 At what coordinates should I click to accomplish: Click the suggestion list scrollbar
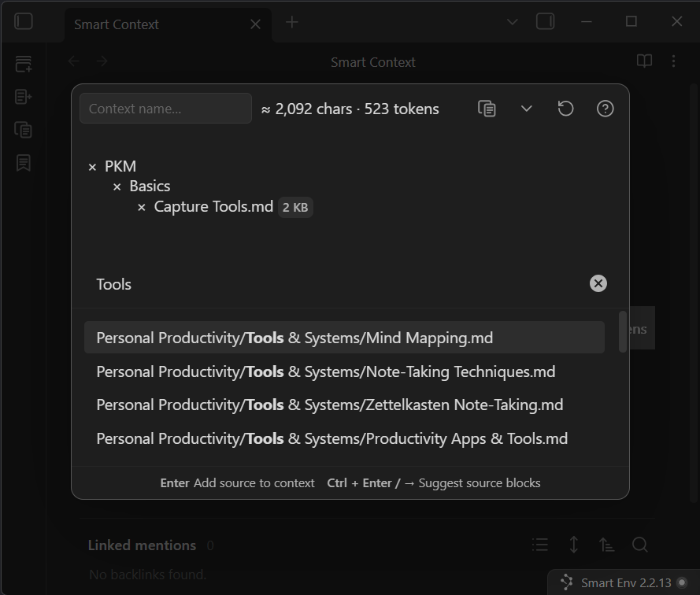pyautogui.click(x=623, y=332)
